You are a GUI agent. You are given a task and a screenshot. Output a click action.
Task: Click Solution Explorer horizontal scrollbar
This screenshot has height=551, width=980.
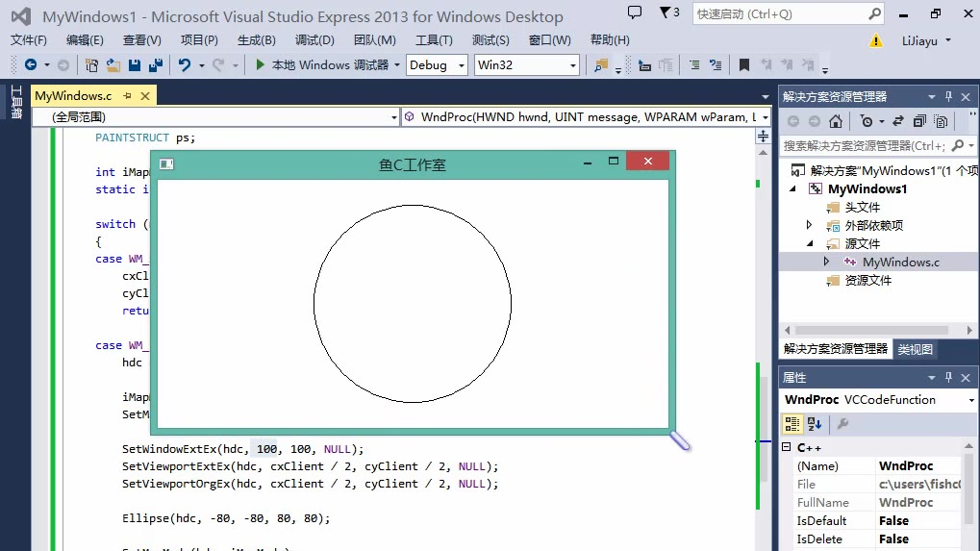point(878,330)
